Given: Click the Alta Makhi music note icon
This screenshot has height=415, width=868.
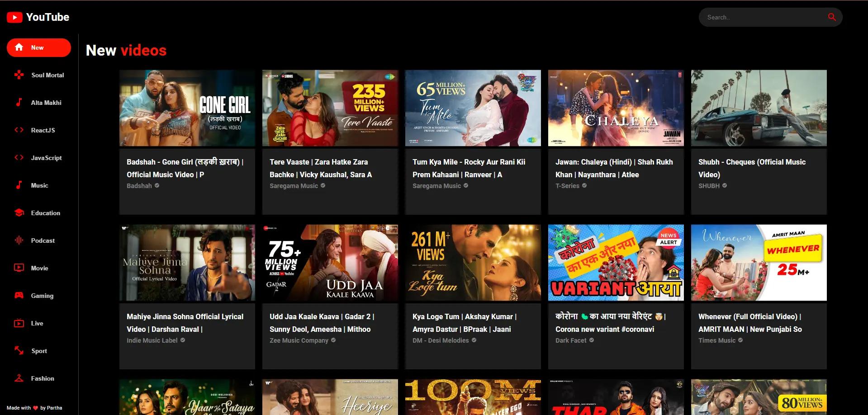Looking at the screenshot, I should pyautogui.click(x=19, y=102).
